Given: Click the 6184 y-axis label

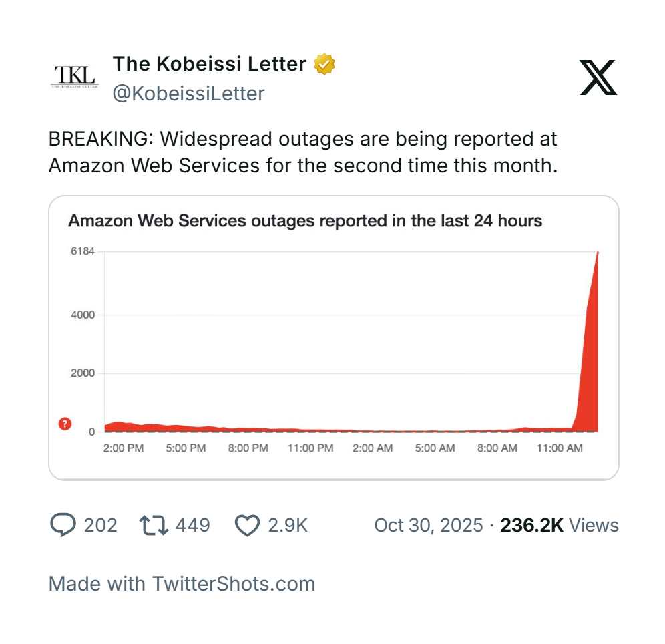Looking at the screenshot, I should tap(83, 251).
